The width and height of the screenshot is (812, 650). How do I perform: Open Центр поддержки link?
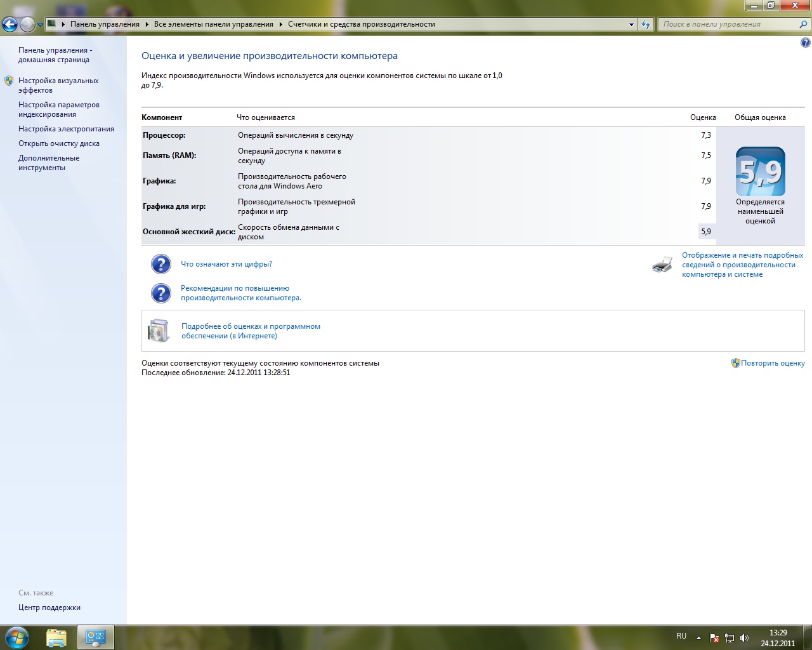(x=49, y=607)
